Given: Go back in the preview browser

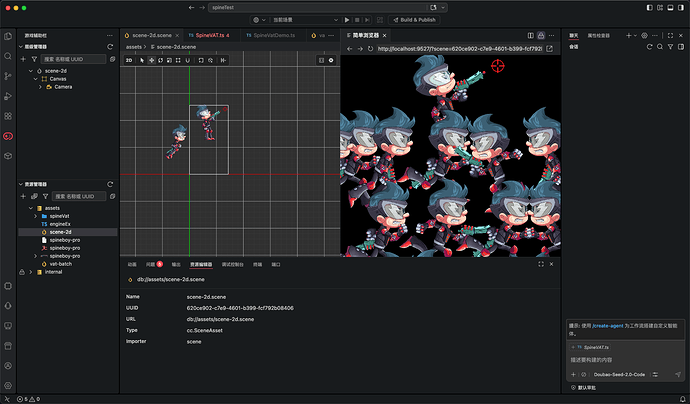Looking at the screenshot, I should click(x=350, y=49).
